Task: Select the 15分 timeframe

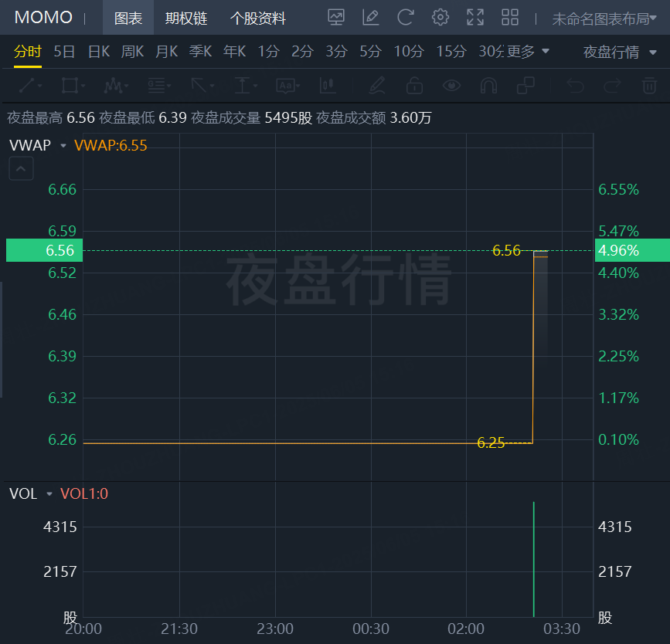Action: 451,51
